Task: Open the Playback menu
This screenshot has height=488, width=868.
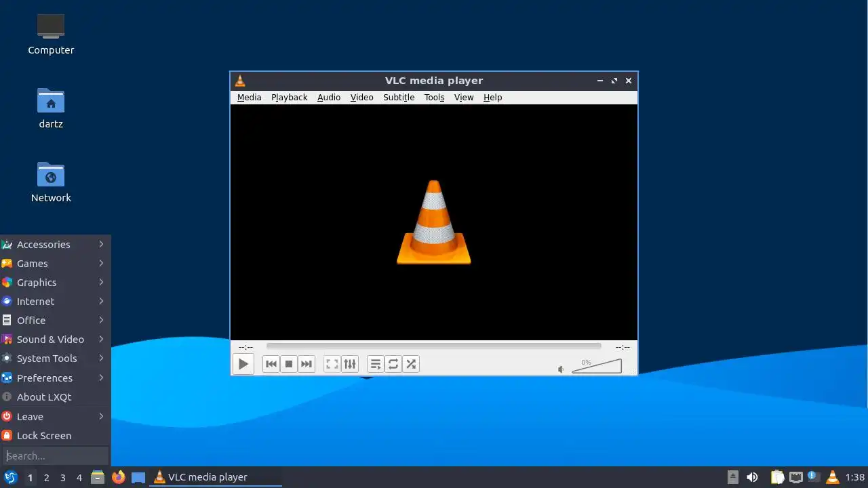Action: coord(290,98)
